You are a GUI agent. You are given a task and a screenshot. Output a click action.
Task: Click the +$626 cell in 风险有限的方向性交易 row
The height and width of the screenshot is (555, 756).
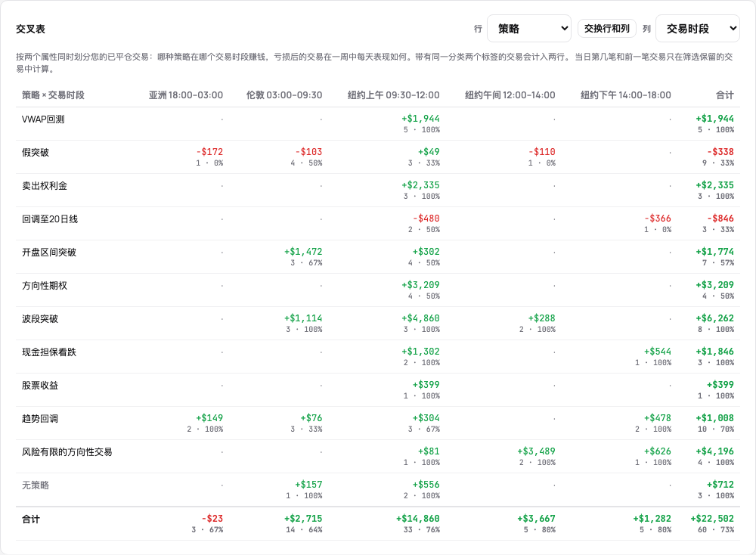coord(658,451)
